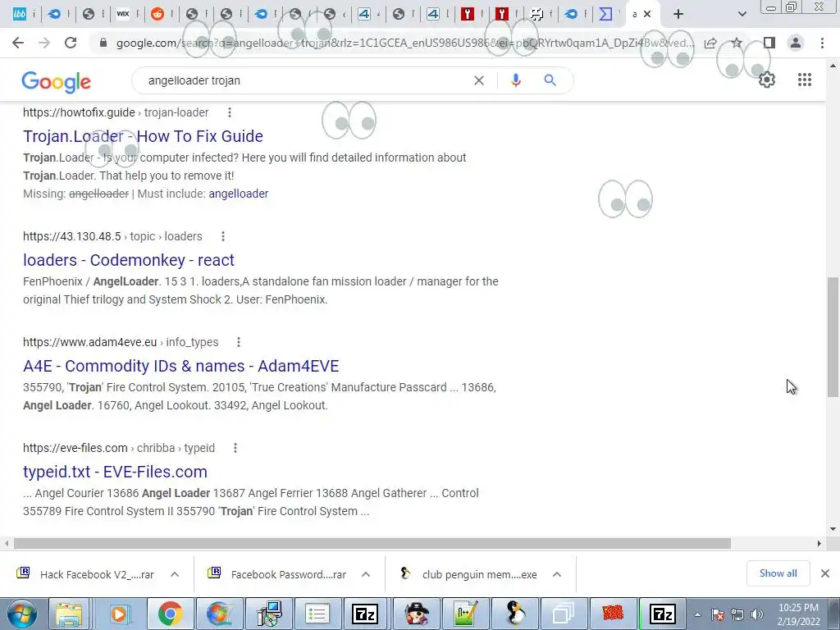The width and height of the screenshot is (840, 630).
Task: Open A4E - Commodity IDs & names result
Action: (x=181, y=366)
